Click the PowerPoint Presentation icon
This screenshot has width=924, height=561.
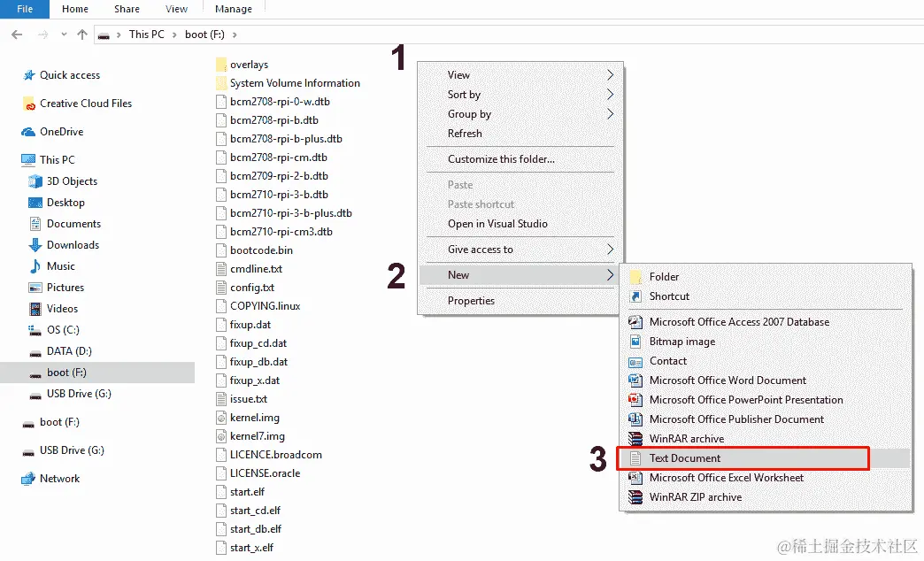635,400
